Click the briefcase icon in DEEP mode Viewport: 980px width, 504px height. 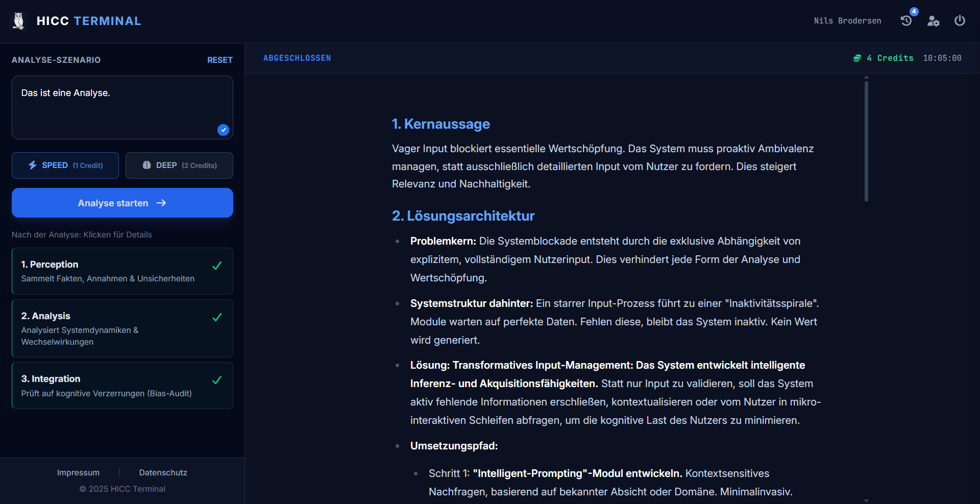click(146, 165)
